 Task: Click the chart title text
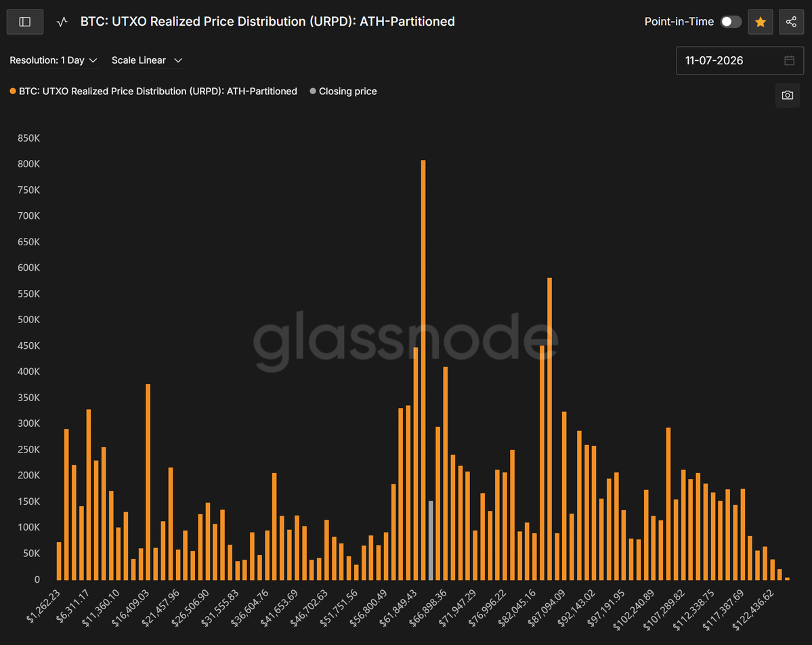(x=268, y=22)
